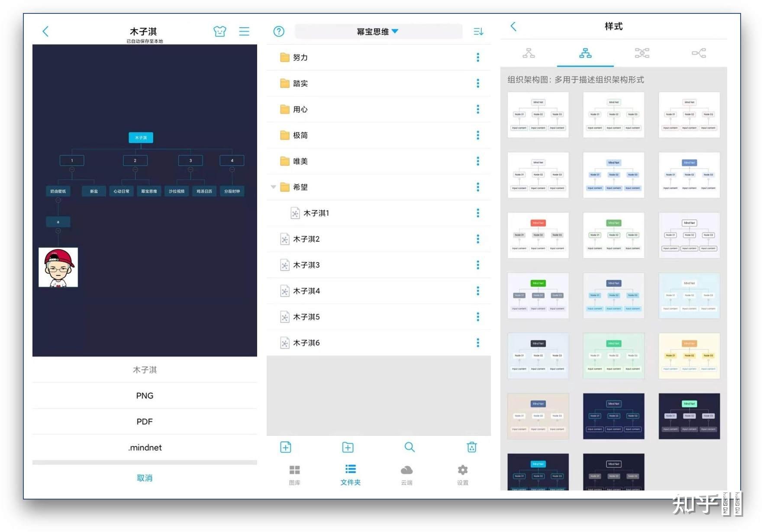Switch to the 文件夹 tab

350,475
